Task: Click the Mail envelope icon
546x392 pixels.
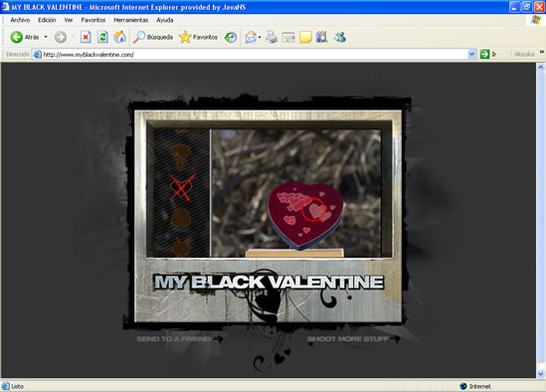Action: point(251,37)
